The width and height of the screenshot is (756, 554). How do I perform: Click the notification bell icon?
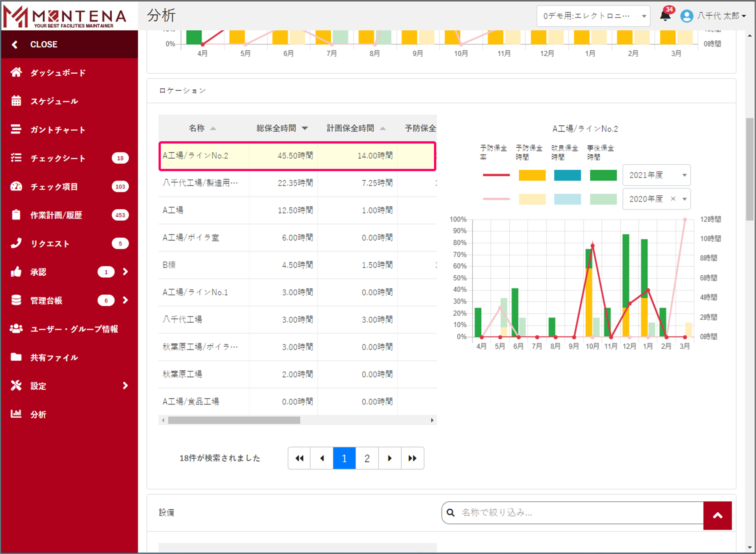click(665, 16)
